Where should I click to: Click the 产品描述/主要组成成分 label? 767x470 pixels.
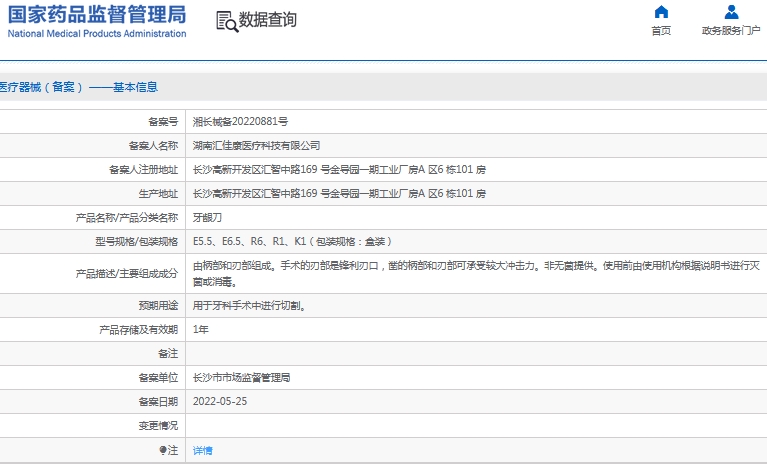127,273
